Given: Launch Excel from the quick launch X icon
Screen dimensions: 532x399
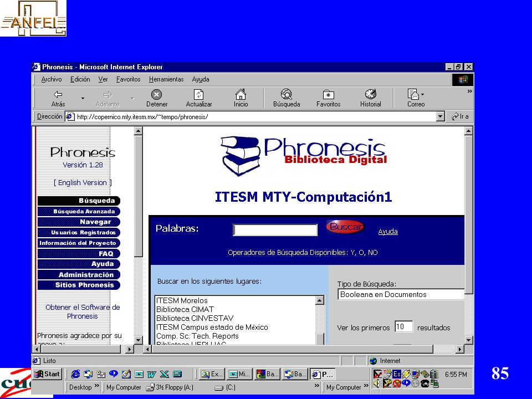Looking at the screenshot, I should [164, 374].
